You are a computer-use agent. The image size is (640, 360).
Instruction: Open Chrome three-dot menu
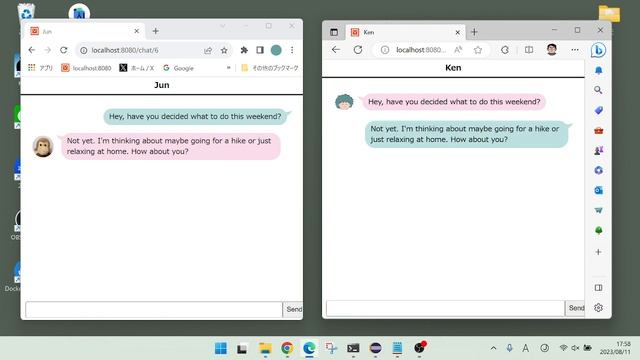(292, 50)
